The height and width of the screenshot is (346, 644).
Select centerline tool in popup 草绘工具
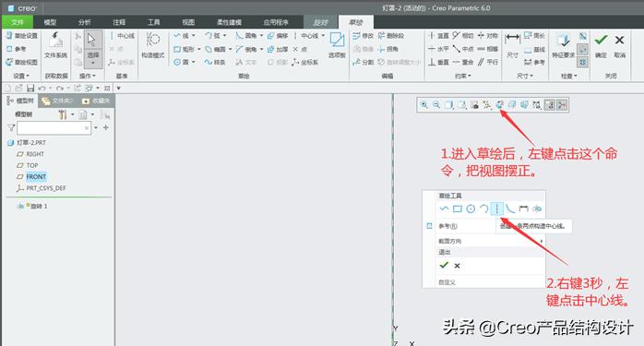tap(497, 209)
